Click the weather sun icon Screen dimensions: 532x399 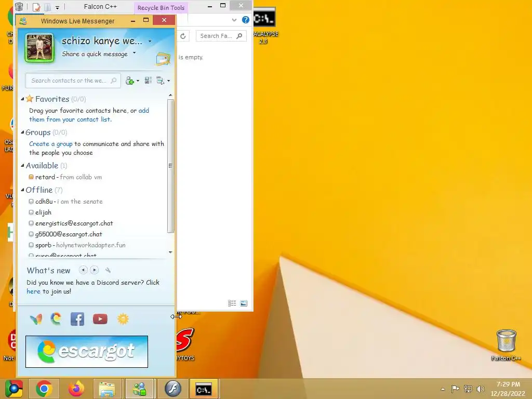123,320
